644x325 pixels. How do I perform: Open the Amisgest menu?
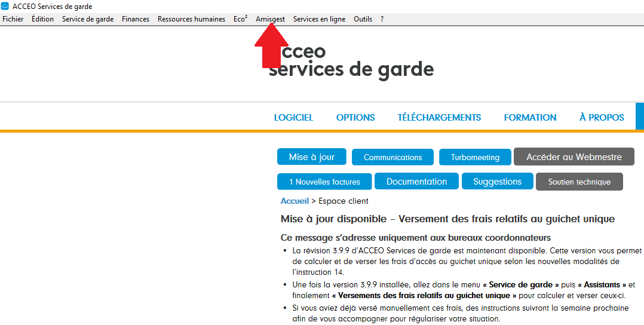pos(270,19)
